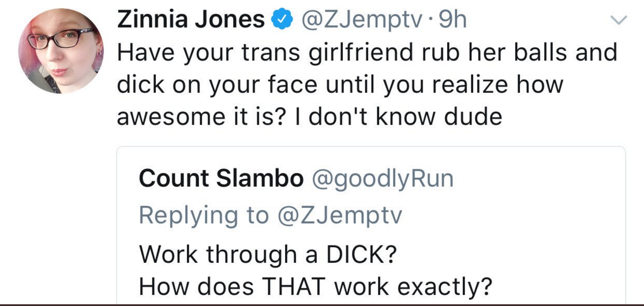Click the second tweet line starting 'dick on your face'
Screen dimensions: 644x306
point(340,85)
